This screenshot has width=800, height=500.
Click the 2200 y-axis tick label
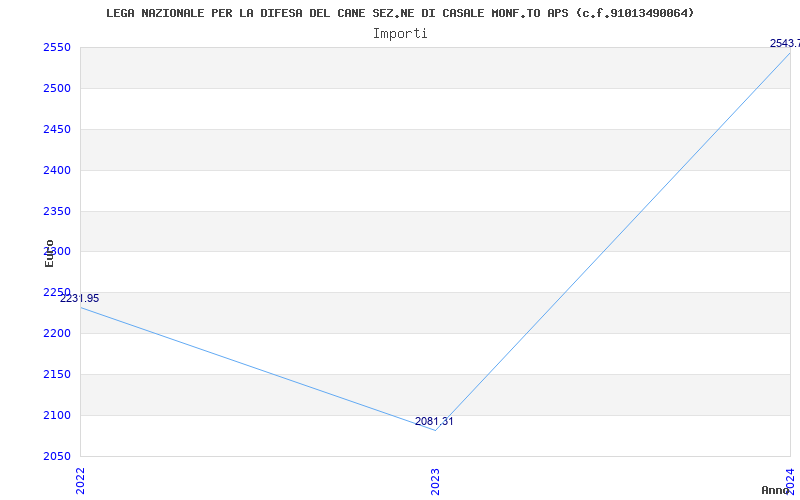[56, 334]
